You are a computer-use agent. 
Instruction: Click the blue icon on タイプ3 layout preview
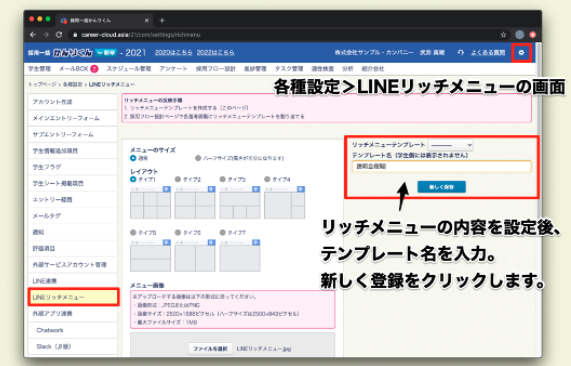point(256,189)
